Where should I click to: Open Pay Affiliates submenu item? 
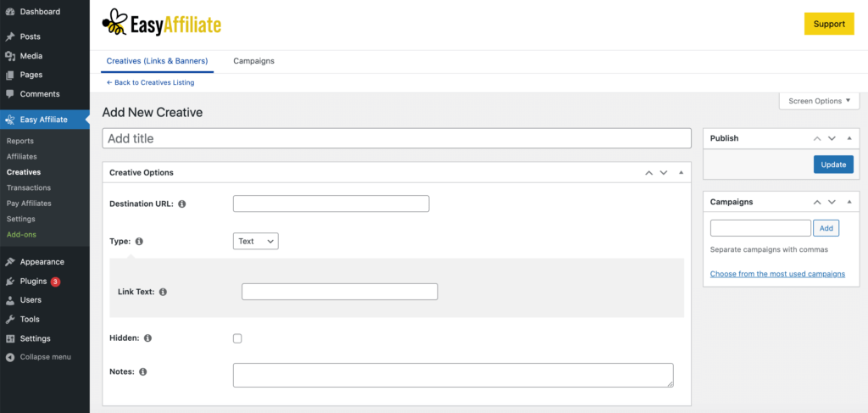pos(29,204)
